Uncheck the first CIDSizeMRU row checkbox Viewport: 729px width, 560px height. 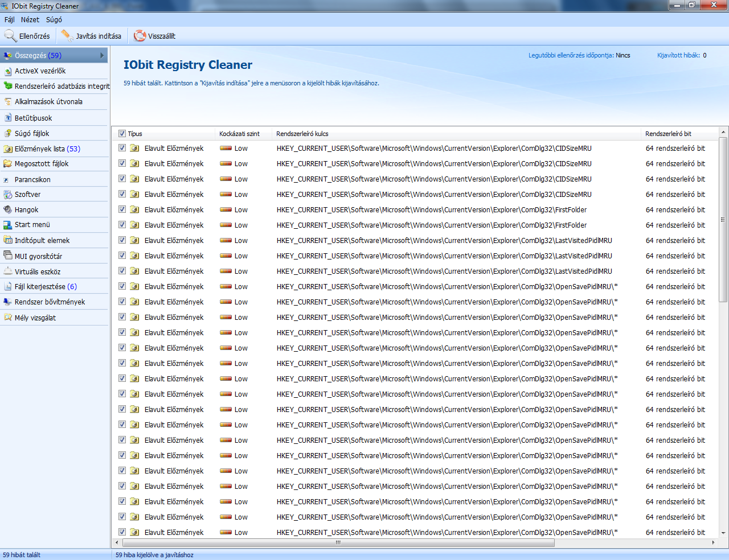[x=122, y=148]
